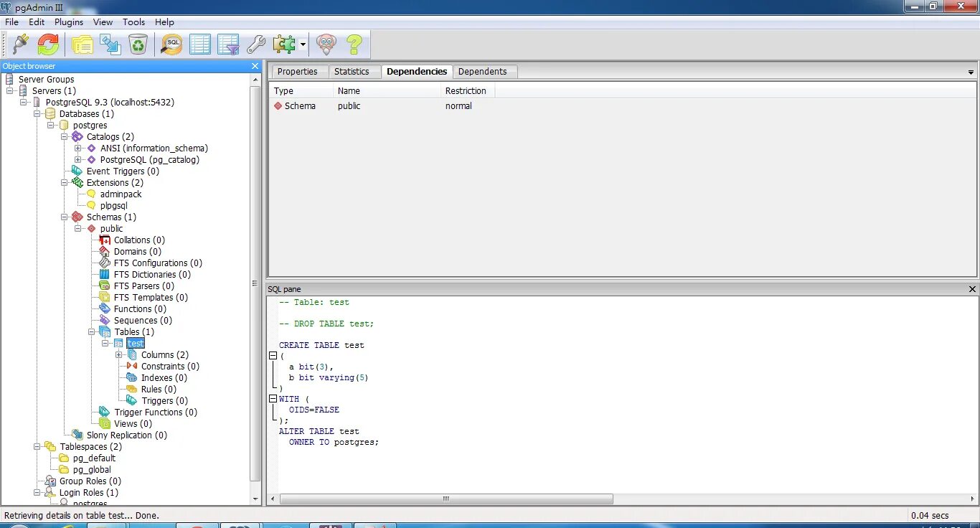Click the view data grid icon
This screenshot has width=980, height=528.
[x=200, y=44]
